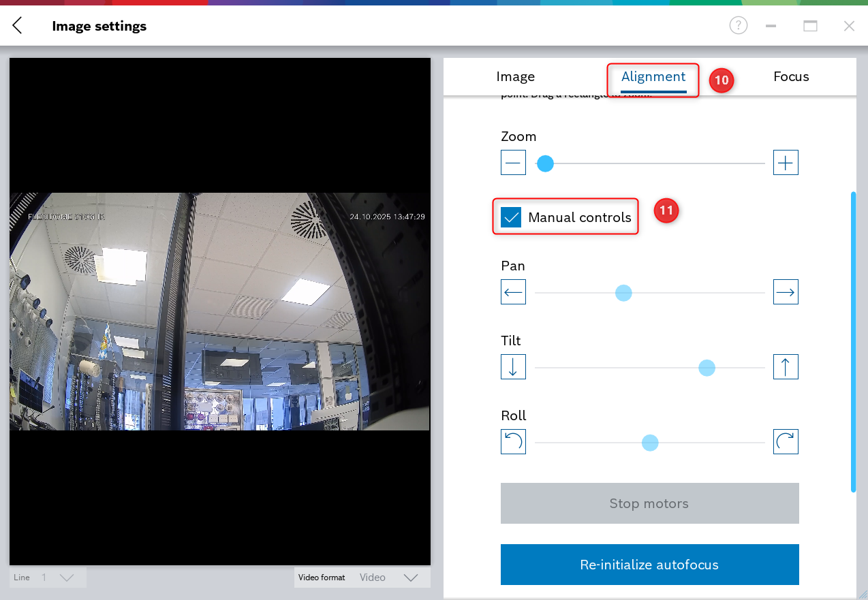Tilt camera up with arrow icon
The height and width of the screenshot is (600, 868).
point(786,367)
